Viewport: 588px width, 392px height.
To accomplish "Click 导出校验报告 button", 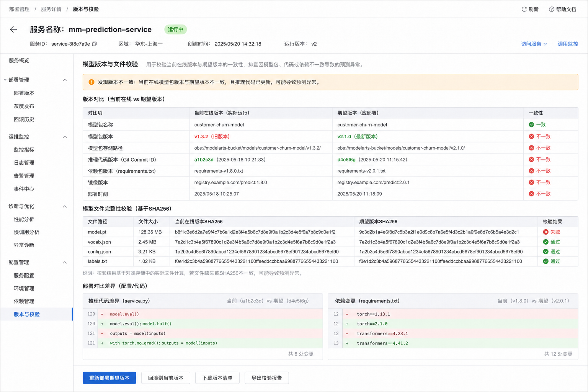I will pyautogui.click(x=267, y=378).
